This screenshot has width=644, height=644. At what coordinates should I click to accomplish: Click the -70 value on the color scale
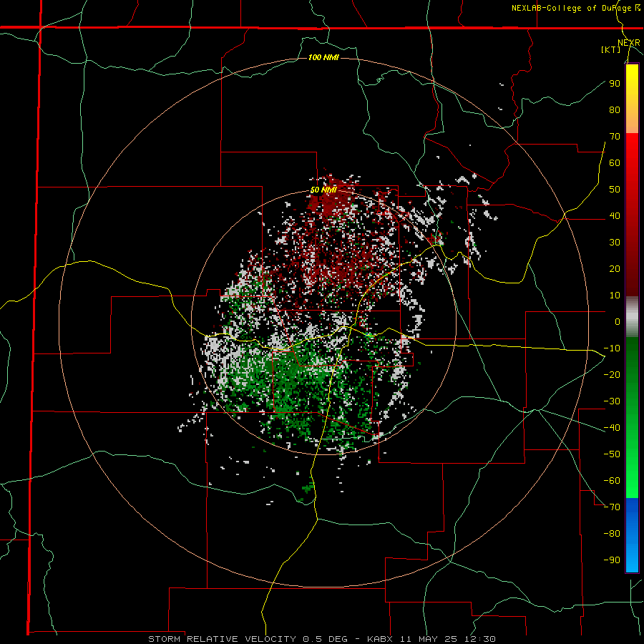pos(612,507)
